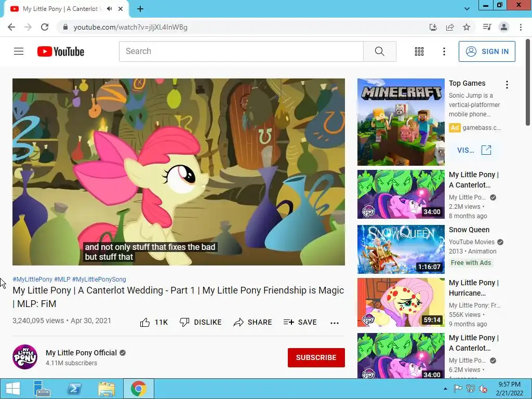Click the muted volume tray icon
The height and width of the screenshot is (399, 532).
point(483,389)
